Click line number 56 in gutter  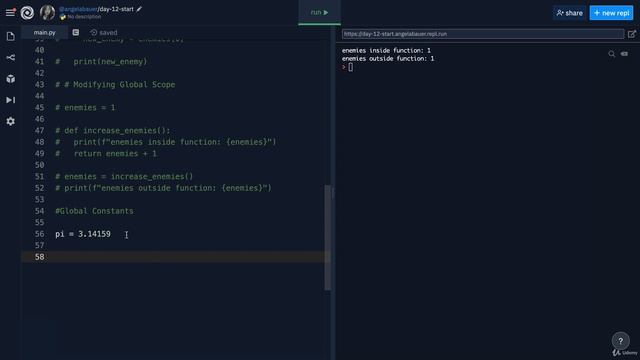pos(40,234)
